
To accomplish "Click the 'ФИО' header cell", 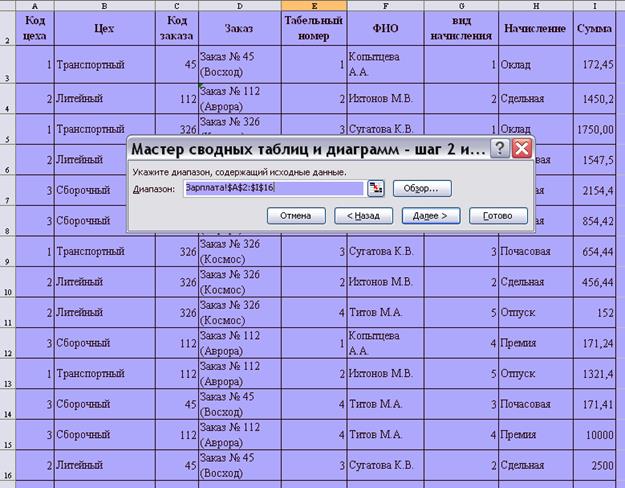I will [385, 28].
